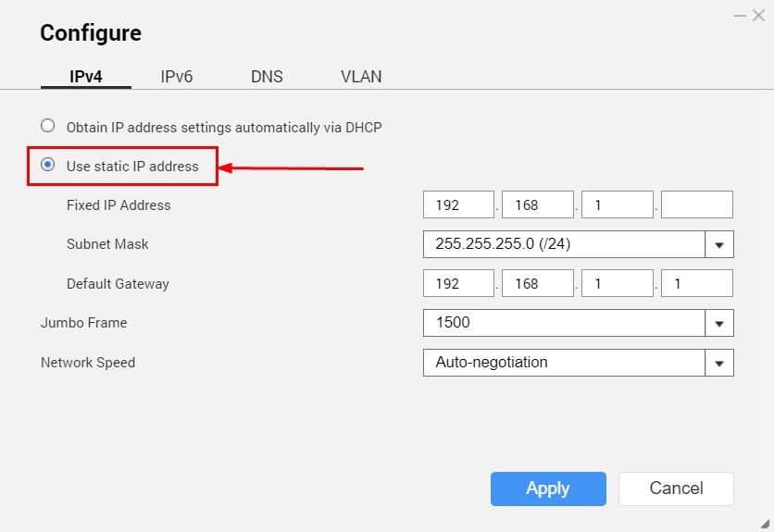Viewport: 774px width, 532px height.
Task: Open the DNS tab
Action: point(267,77)
